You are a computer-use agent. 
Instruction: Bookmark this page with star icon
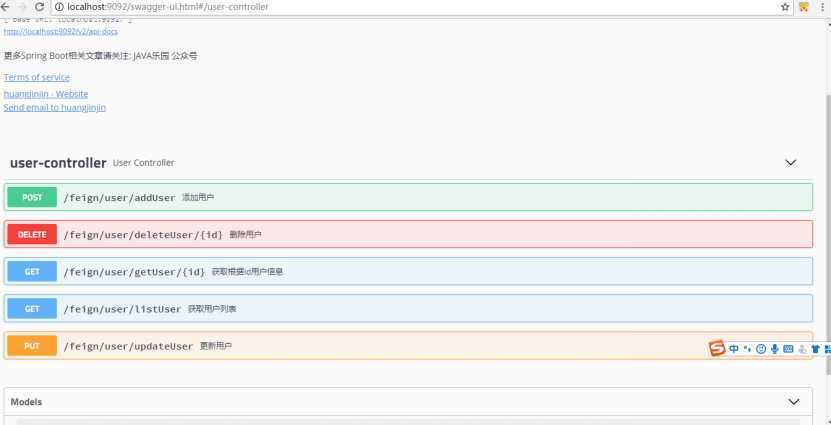click(x=785, y=7)
